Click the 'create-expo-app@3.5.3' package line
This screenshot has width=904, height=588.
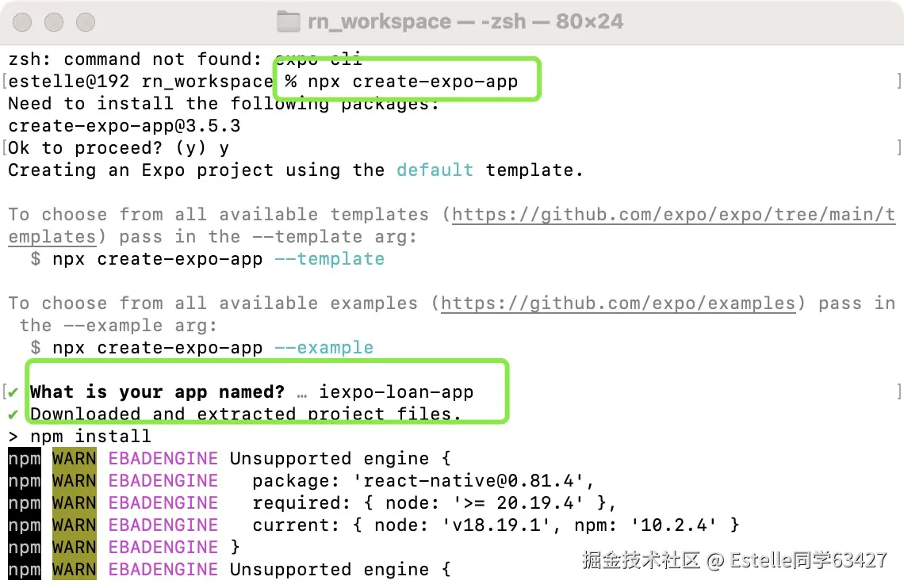point(124,126)
